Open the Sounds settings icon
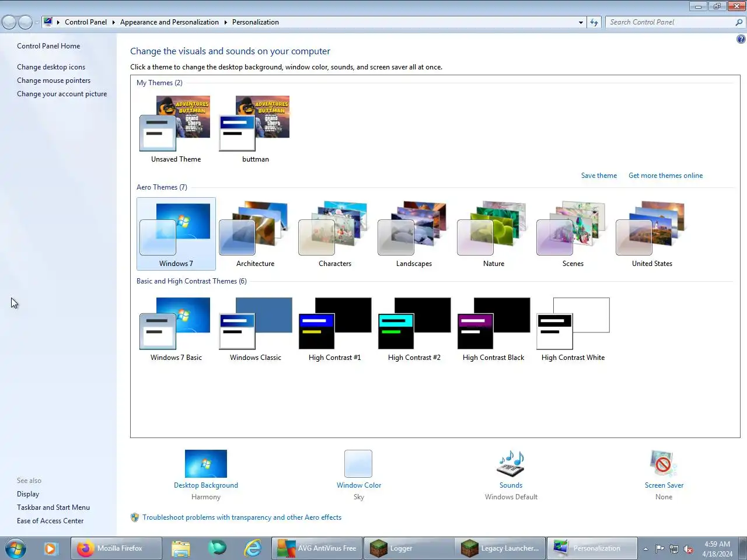This screenshot has height=560, width=747. (x=511, y=464)
